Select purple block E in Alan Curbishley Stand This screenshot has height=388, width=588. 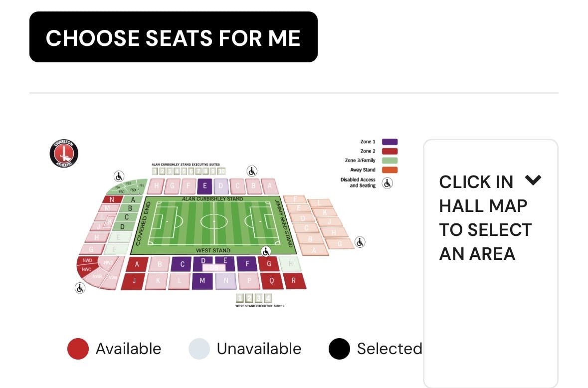204,187
